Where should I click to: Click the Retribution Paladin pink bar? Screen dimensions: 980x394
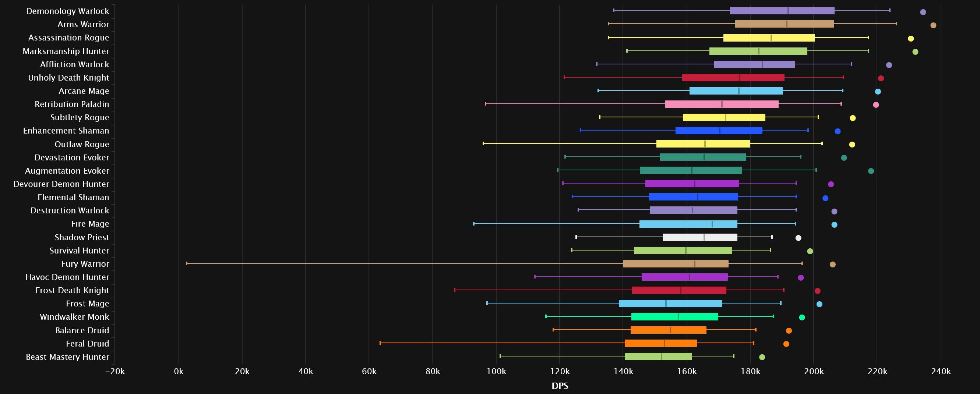pos(722,104)
